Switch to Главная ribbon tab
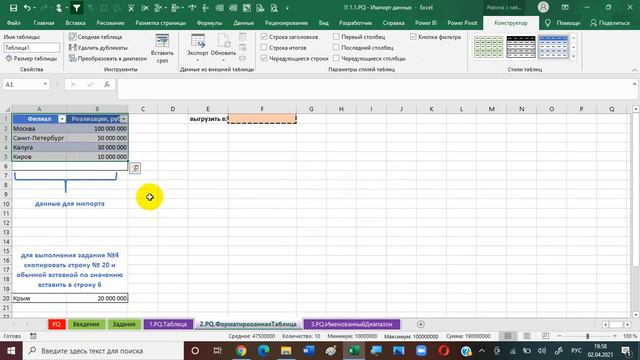The height and width of the screenshot is (360, 640). click(x=44, y=23)
